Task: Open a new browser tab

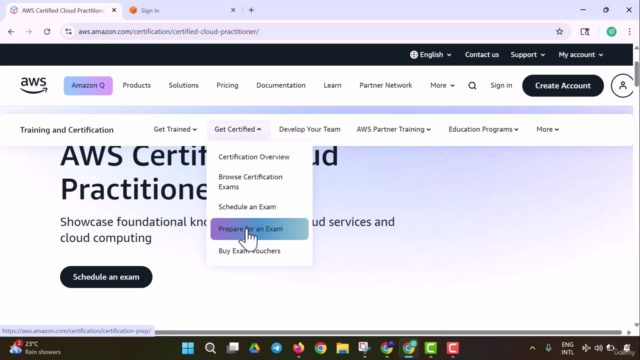Action: (x=251, y=10)
